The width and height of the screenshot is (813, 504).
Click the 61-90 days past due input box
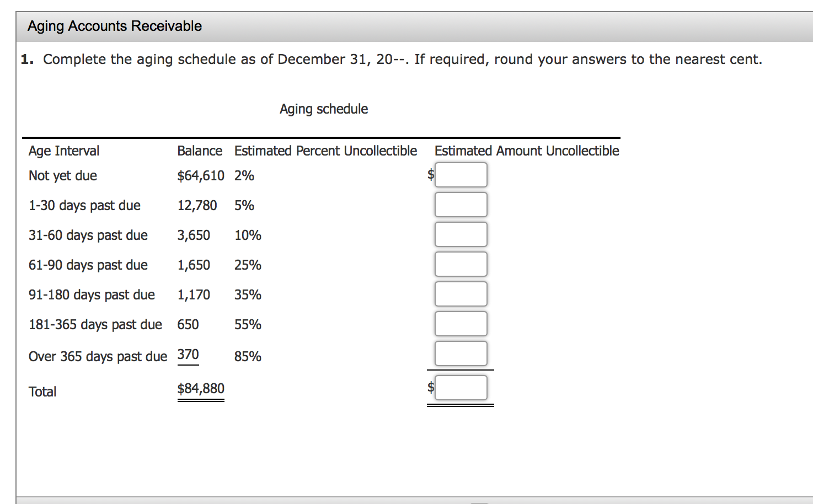pos(461,264)
